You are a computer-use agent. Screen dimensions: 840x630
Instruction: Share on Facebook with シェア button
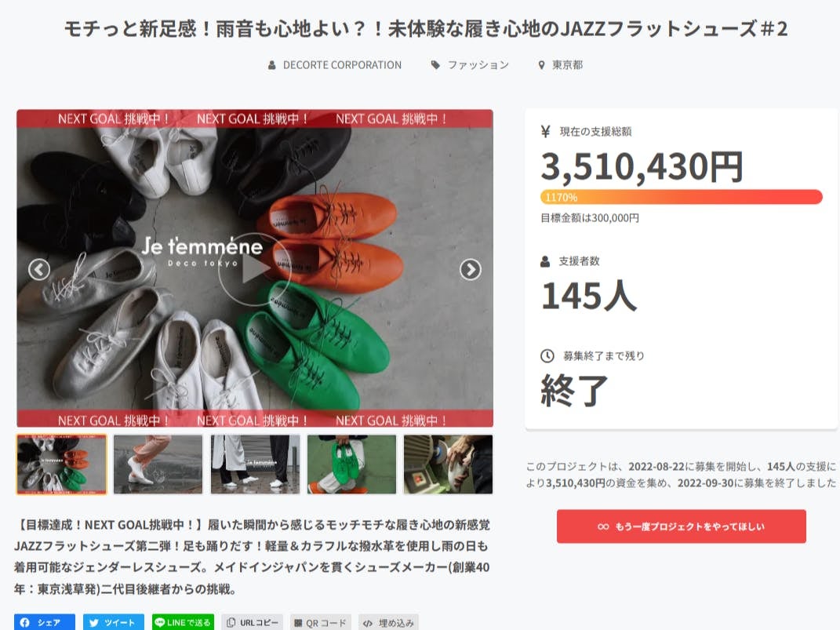[x=45, y=622]
